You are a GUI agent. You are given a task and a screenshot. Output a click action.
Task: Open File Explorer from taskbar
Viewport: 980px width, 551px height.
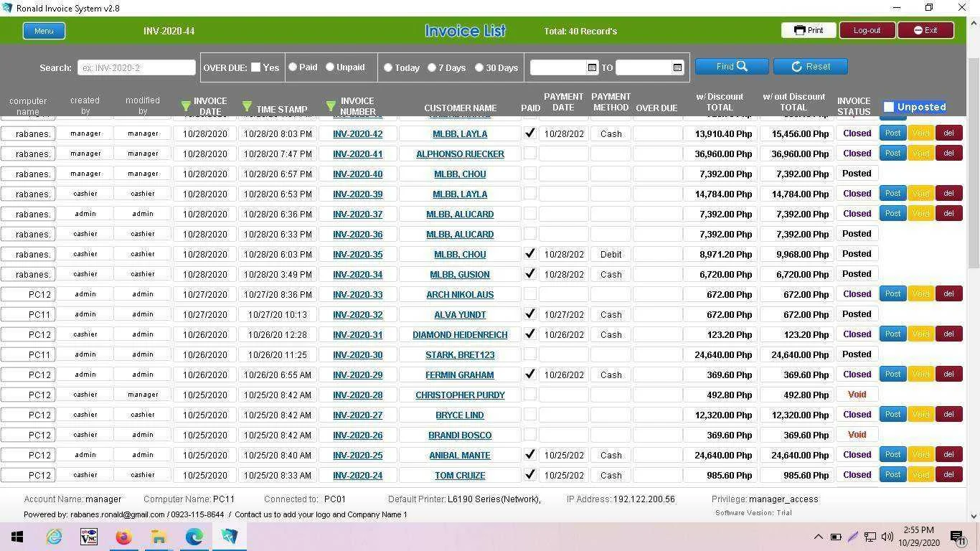click(159, 536)
